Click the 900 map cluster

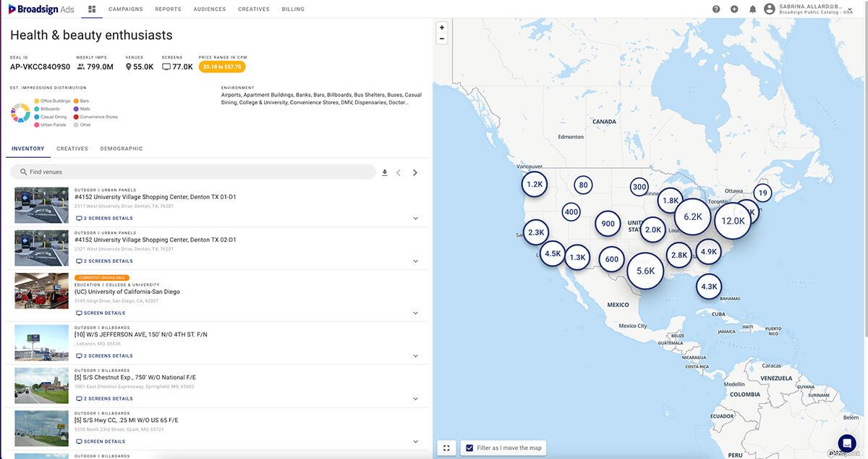608,224
